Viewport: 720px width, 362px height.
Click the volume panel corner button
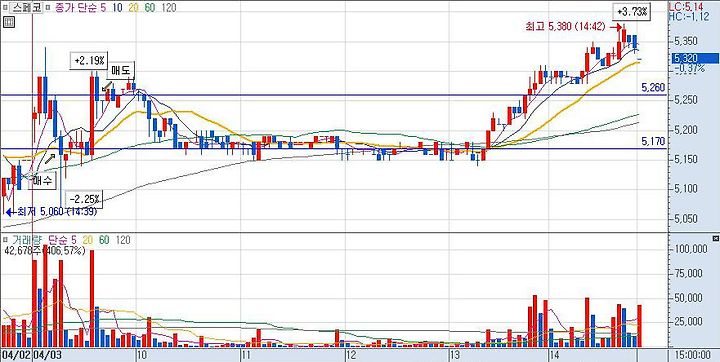[x=715, y=238]
